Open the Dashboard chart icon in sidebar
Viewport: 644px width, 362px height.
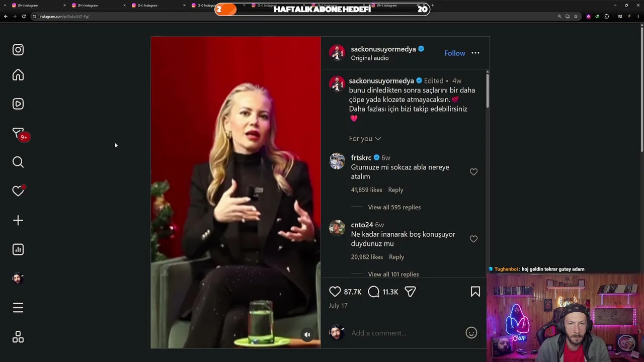tap(18, 249)
